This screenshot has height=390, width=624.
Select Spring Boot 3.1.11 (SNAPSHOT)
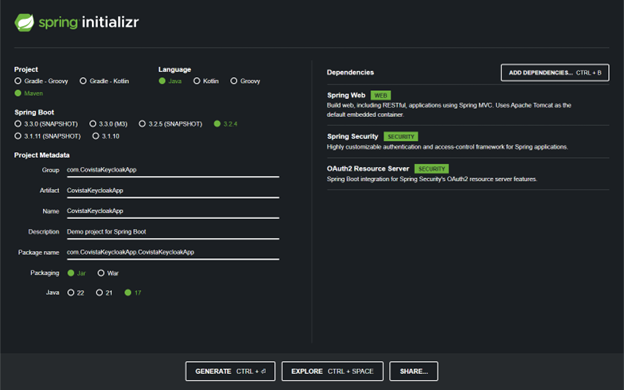(x=47, y=136)
